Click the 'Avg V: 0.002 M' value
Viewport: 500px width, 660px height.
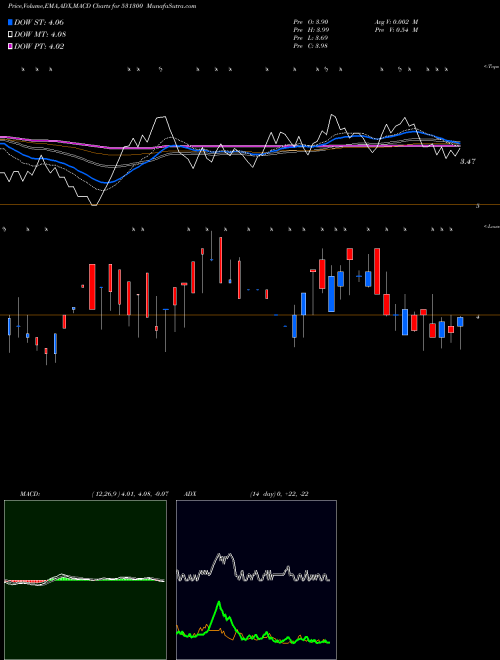click(396, 22)
